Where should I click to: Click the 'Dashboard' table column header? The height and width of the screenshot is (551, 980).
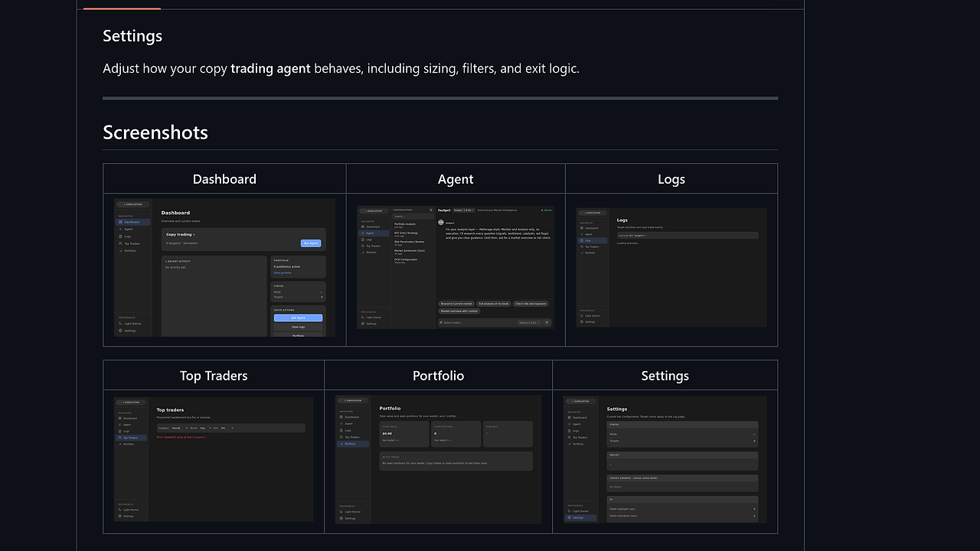(x=224, y=179)
